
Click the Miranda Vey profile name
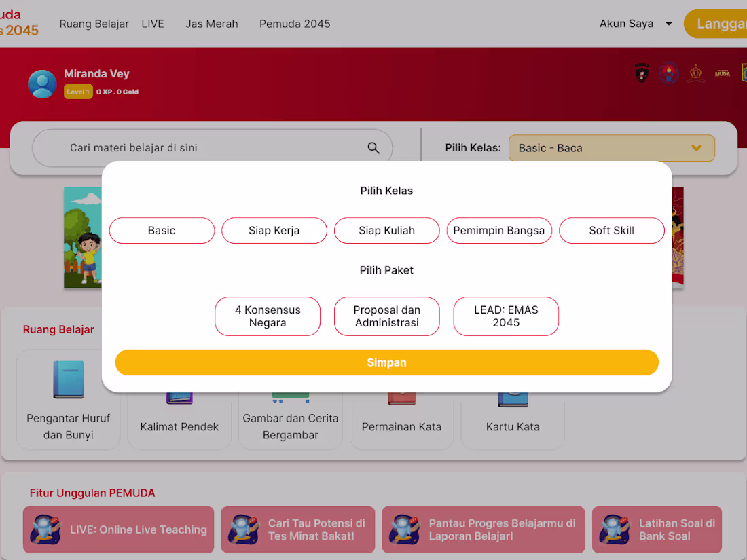tap(96, 74)
